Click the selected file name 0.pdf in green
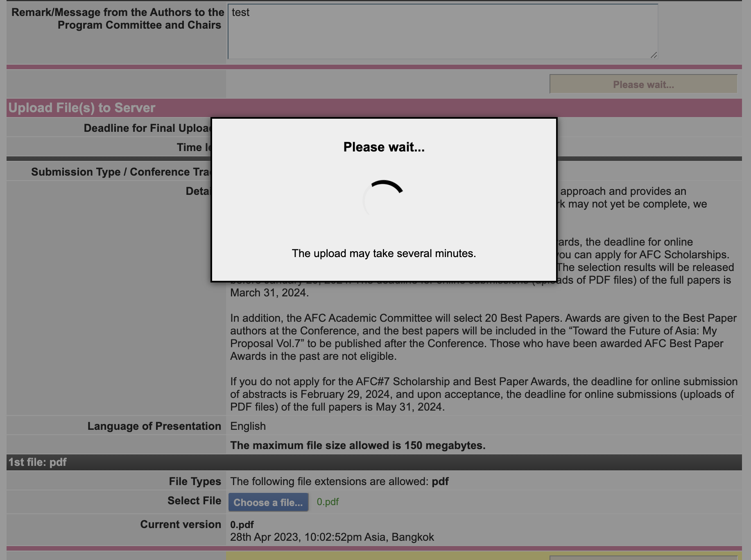The width and height of the screenshot is (751, 560). coord(328,502)
